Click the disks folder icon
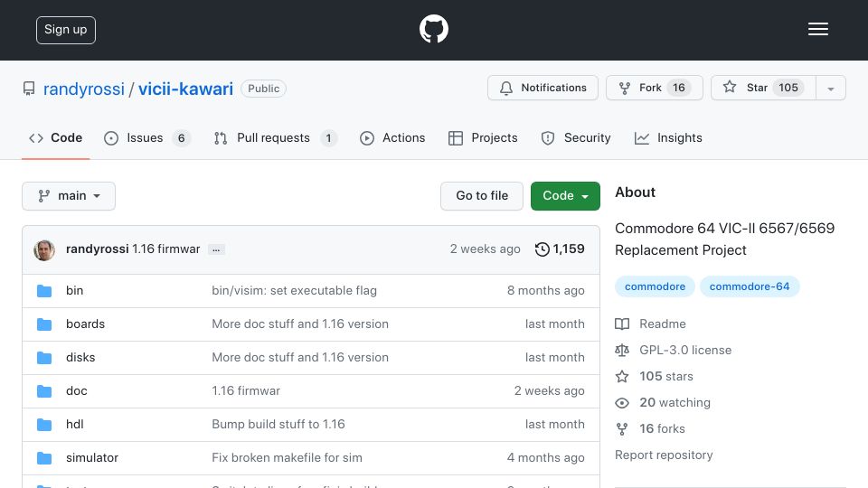This screenshot has width=868, height=488. tap(44, 358)
